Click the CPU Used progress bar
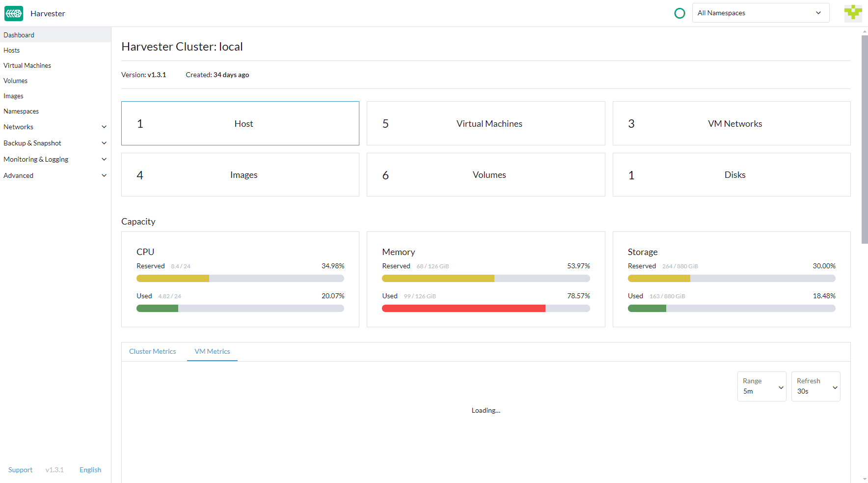Viewport: 868px width, 483px height. 240,309
